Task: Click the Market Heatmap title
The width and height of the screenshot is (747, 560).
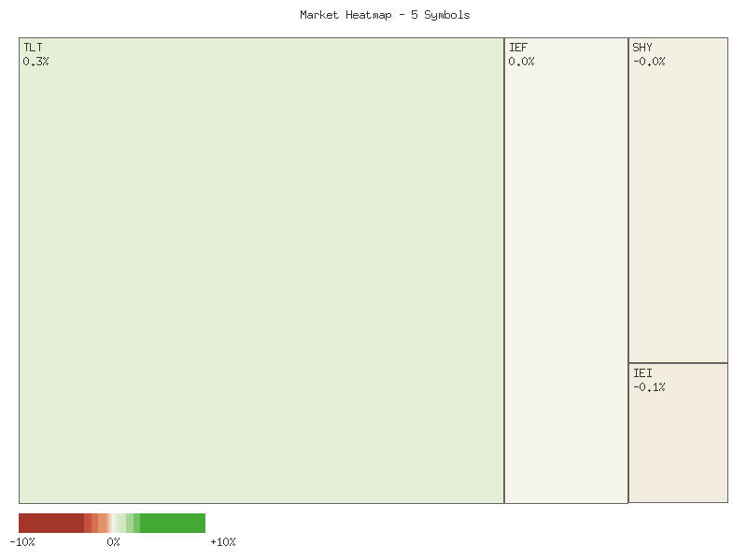Action: pos(384,15)
